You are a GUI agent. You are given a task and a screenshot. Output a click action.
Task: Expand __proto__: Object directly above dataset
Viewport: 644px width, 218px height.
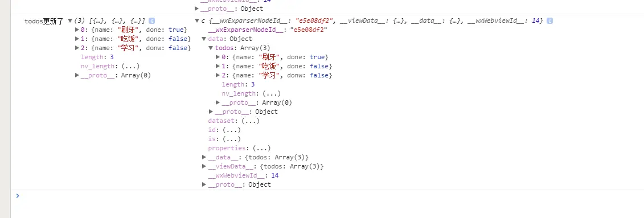[211, 112]
